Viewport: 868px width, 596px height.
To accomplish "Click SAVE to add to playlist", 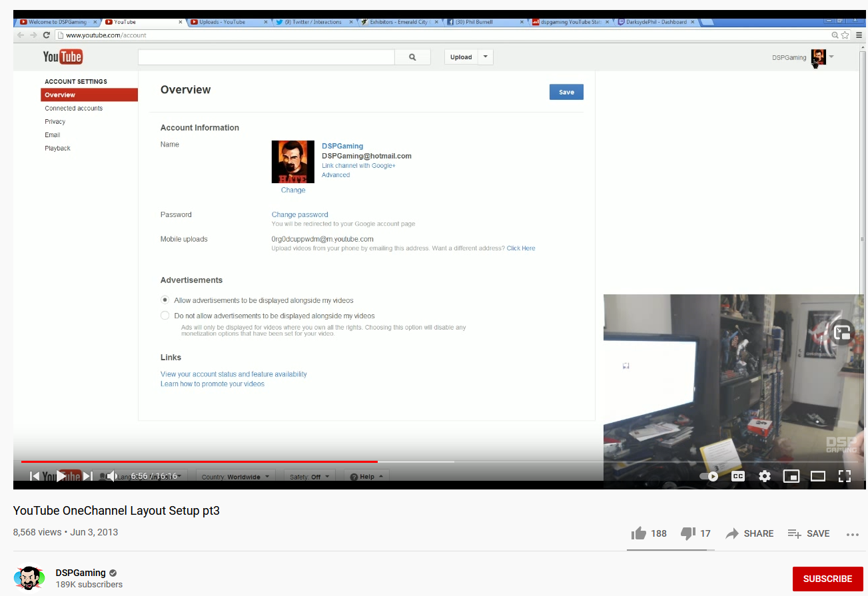I will [x=809, y=533].
